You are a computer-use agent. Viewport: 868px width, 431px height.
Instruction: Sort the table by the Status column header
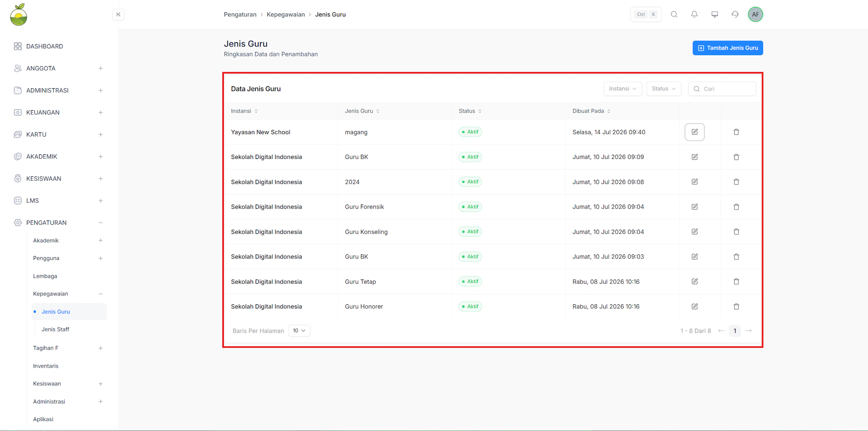pyautogui.click(x=470, y=111)
